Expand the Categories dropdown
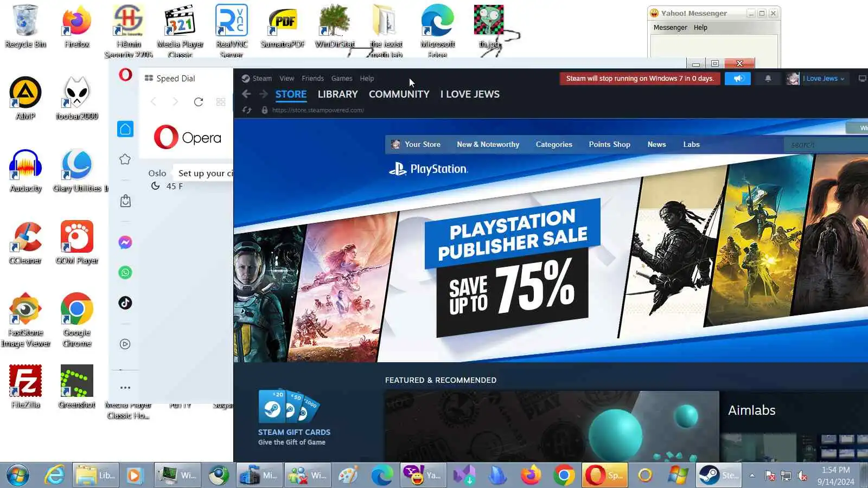 (x=554, y=144)
